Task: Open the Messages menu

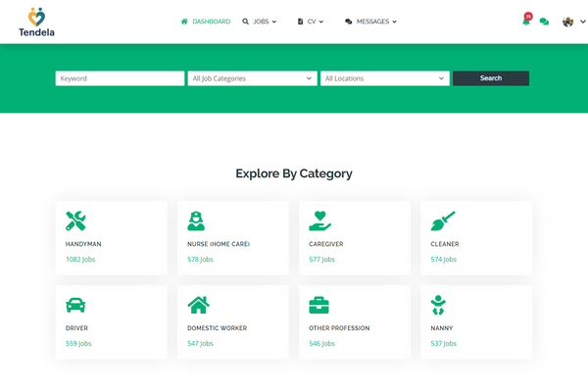Action: coord(370,22)
